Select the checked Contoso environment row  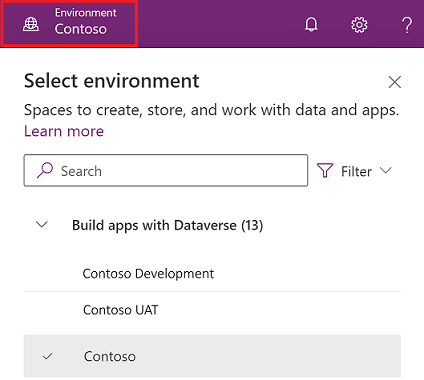(x=212, y=356)
